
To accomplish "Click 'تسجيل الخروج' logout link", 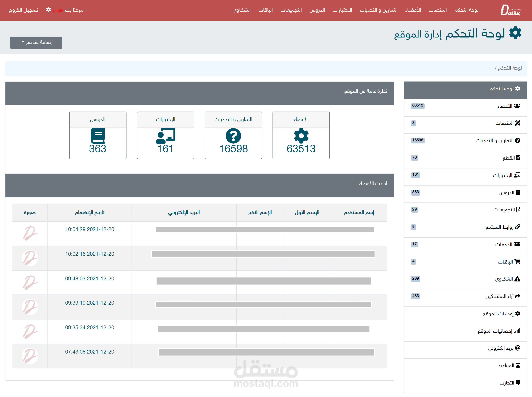I will 24,10.
